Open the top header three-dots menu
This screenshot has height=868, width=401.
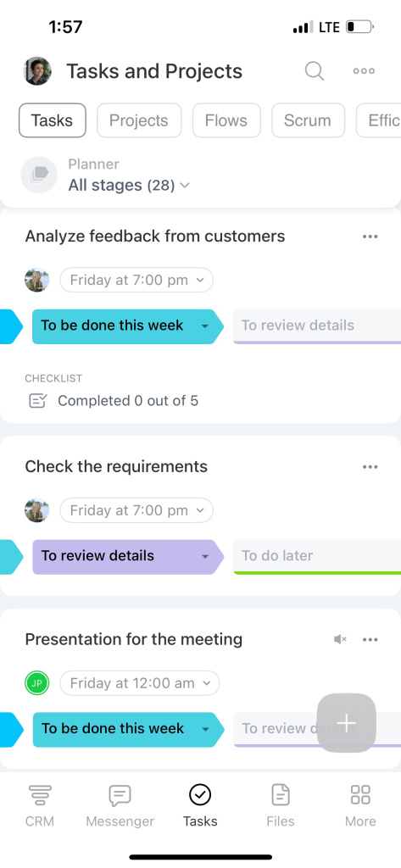(364, 71)
